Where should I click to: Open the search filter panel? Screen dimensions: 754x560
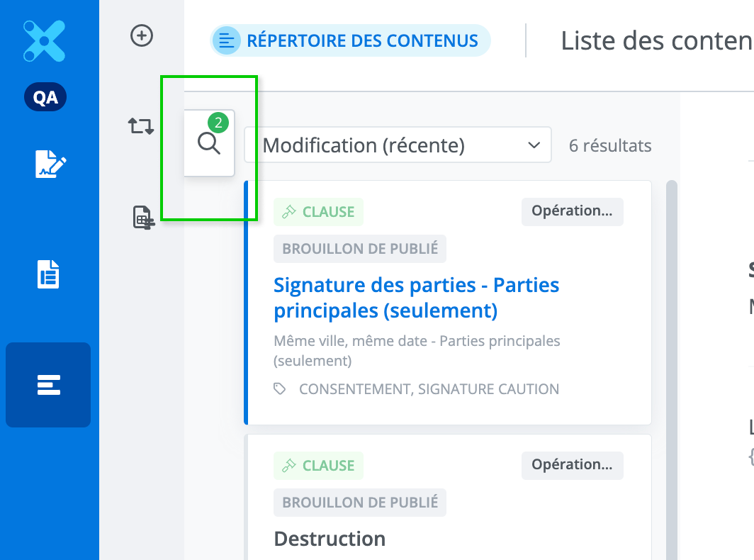pos(209,144)
